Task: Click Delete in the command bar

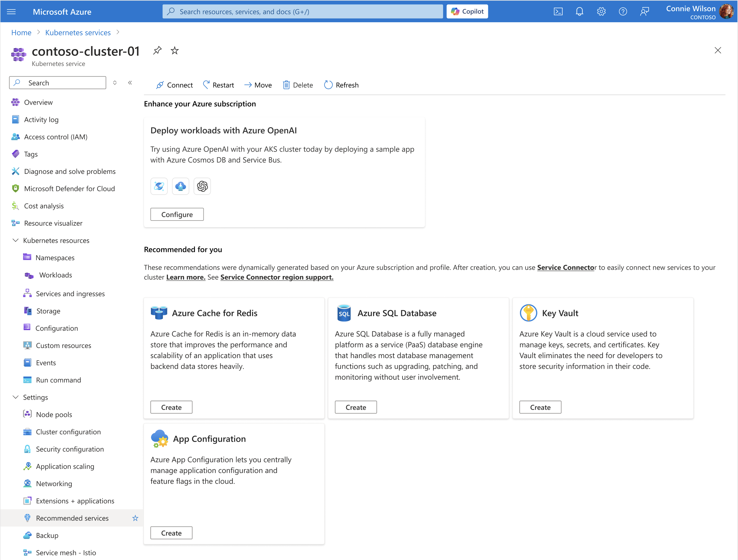Action: 298,85
